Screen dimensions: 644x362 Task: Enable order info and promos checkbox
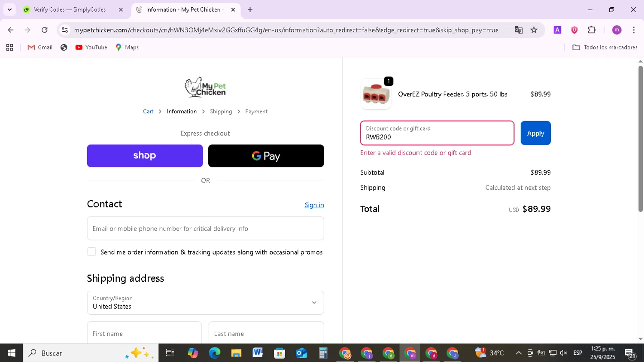pyautogui.click(x=91, y=252)
